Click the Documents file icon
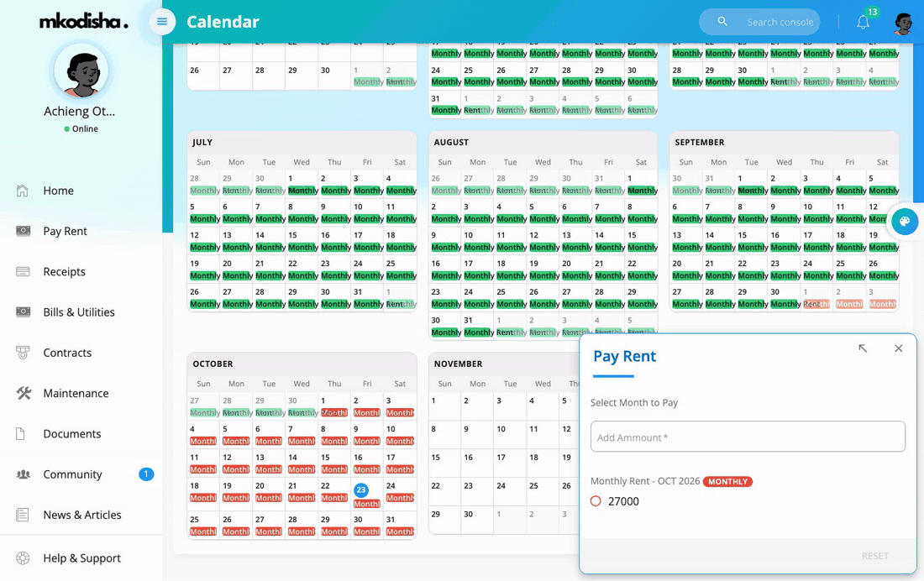This screenshot has width=924, height=581. [x=20, y=434]
